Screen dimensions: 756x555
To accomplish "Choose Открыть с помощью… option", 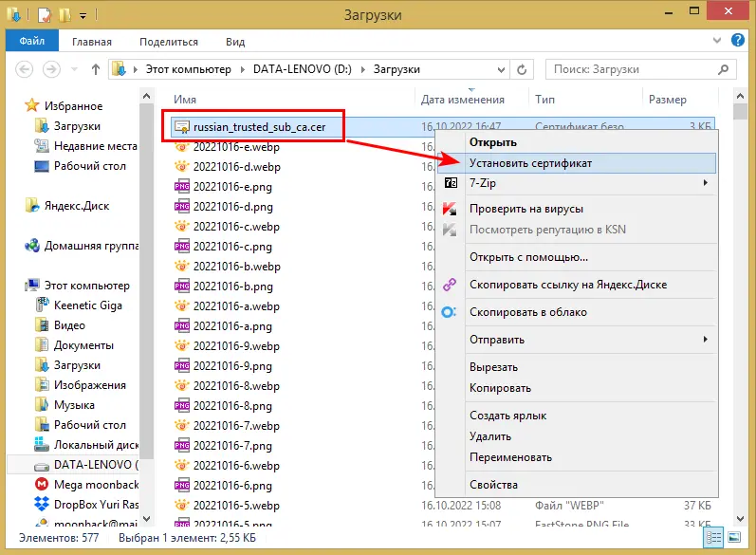I will click(x=577, y=257).
